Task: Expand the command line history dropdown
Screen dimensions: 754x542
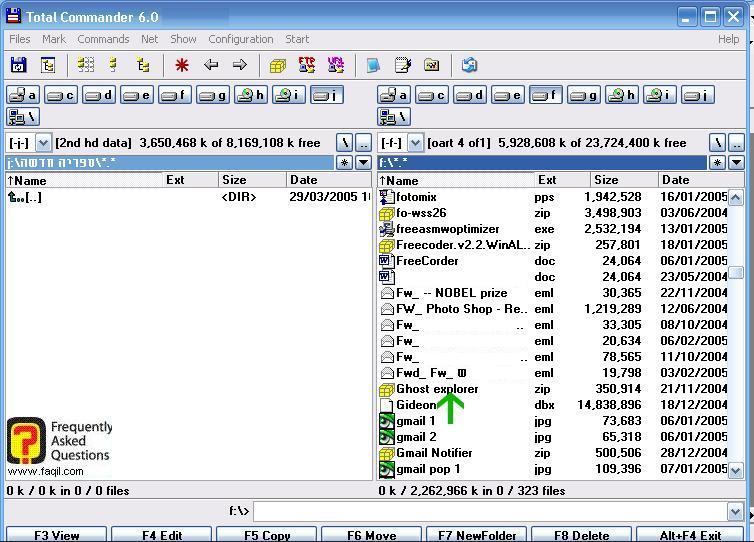Action: [736, 512]
